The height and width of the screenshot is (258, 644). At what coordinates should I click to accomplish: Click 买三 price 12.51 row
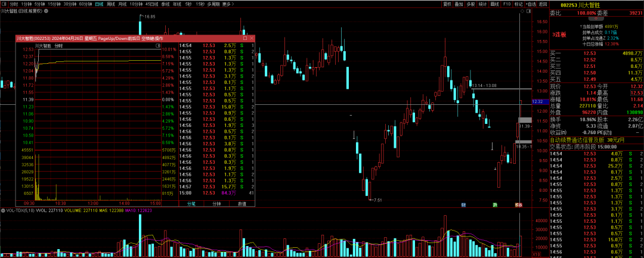tap(597, 66)
